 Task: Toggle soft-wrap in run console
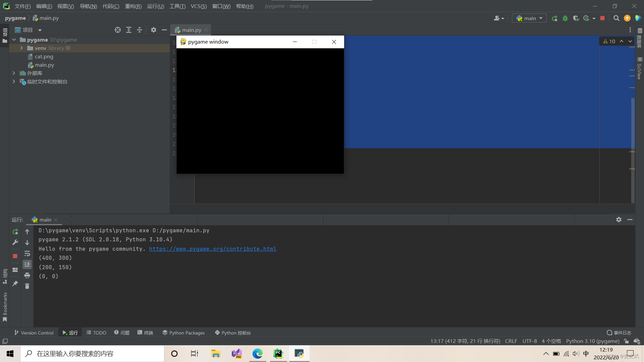point(27,253)
